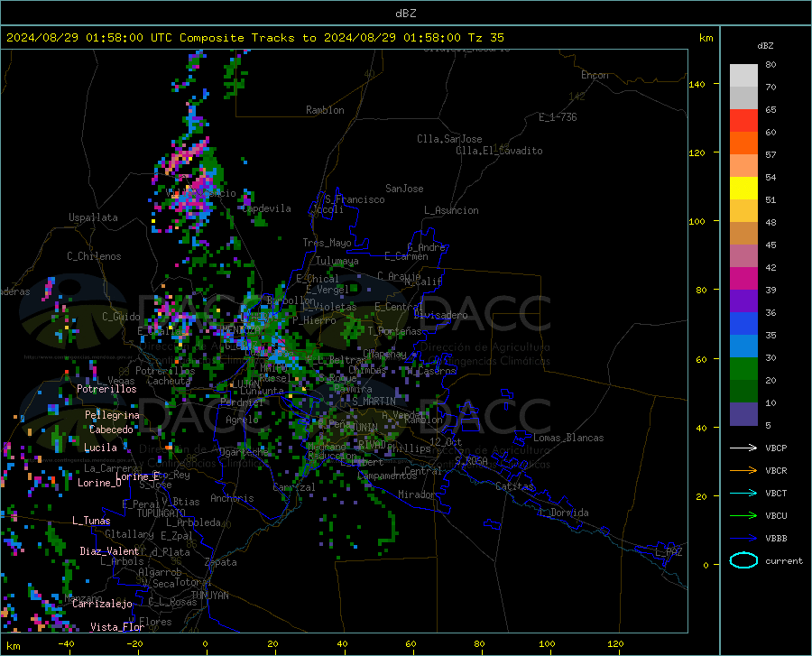Click the Ugarteche map label
Screen dimensions: 812x656
coord(244,452)
